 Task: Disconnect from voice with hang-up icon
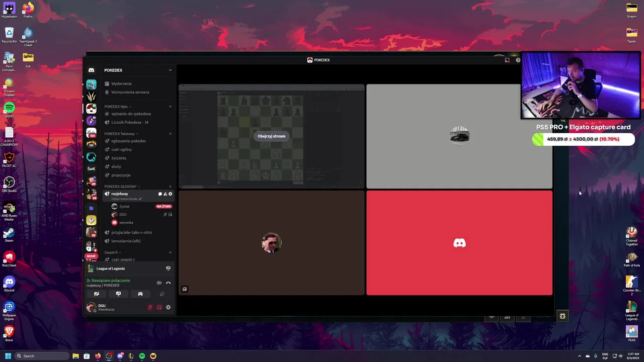168,283
